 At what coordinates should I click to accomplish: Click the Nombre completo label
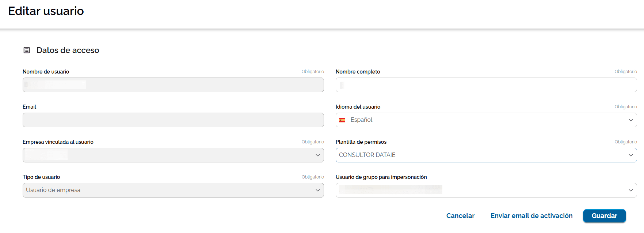pos(358,72)
